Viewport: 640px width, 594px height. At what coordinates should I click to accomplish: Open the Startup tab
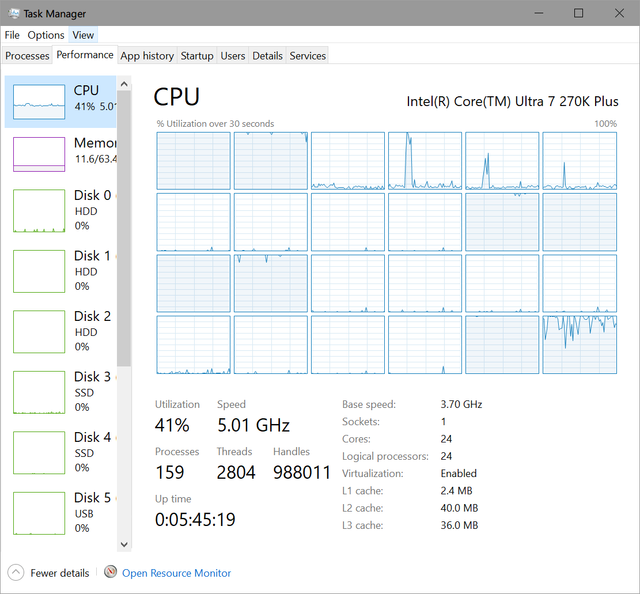click(197, 56)
